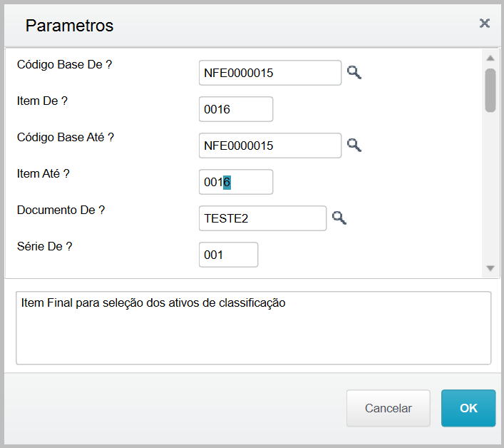Click the Item Final description text area
This screenshot has height=448, width=504.
coord(253,328)
